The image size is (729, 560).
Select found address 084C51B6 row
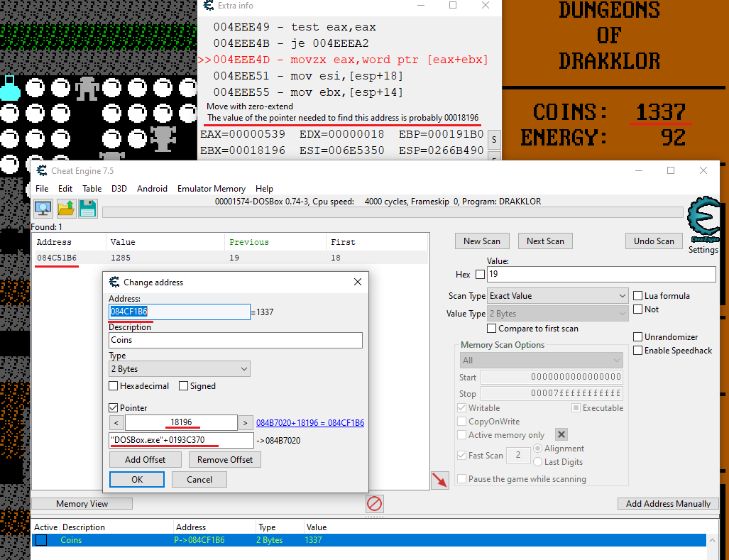[x=231, y=258]
